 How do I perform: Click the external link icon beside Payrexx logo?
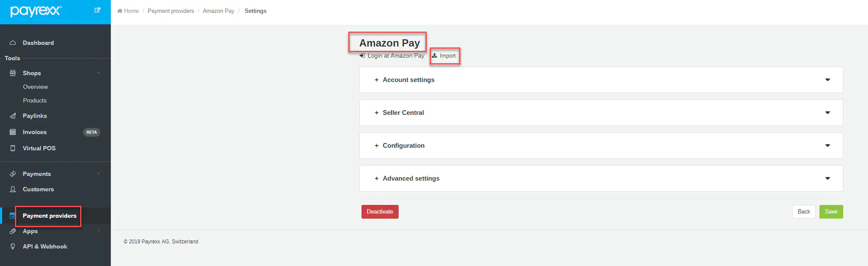[x=97, y=10]
